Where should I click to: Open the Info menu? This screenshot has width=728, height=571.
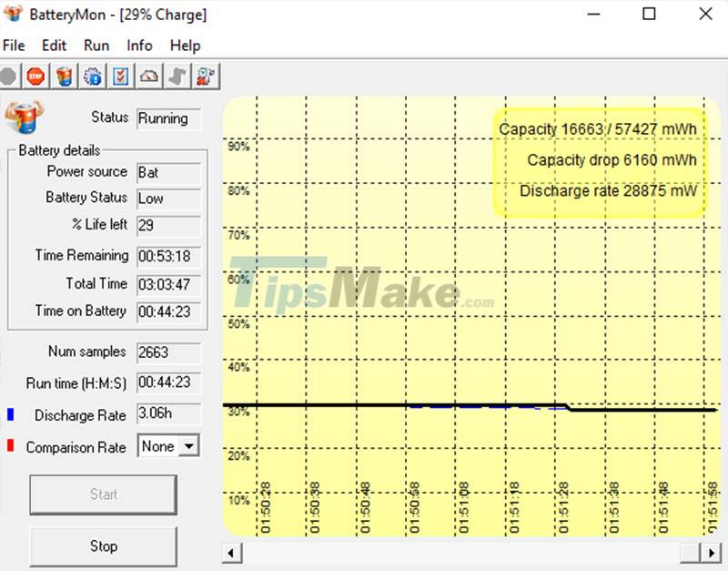point(138,45)
